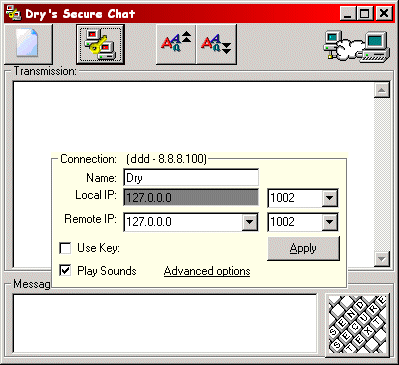Enable the Use Key checkbox

pyautogui.click(x=65, y=248)
